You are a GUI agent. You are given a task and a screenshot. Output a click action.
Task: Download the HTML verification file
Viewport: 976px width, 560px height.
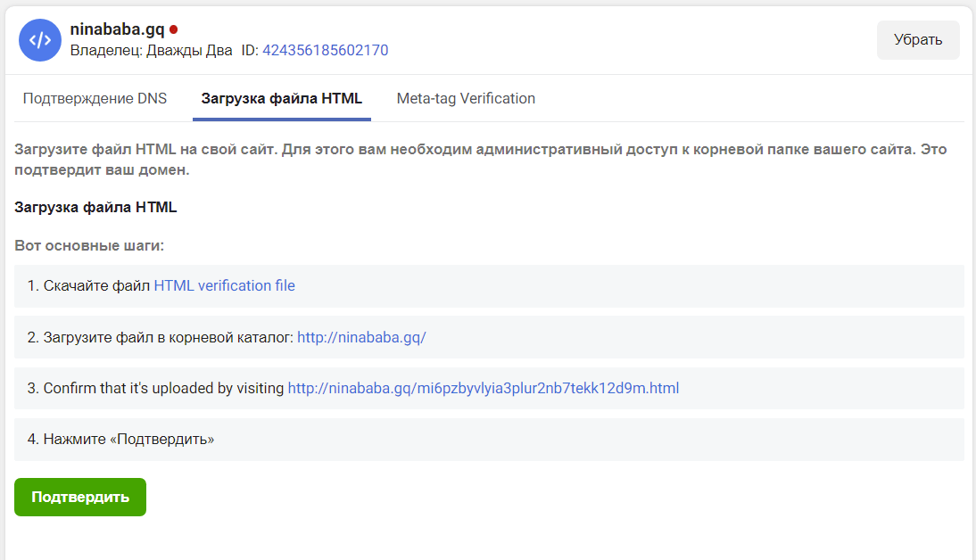(224, 286)
